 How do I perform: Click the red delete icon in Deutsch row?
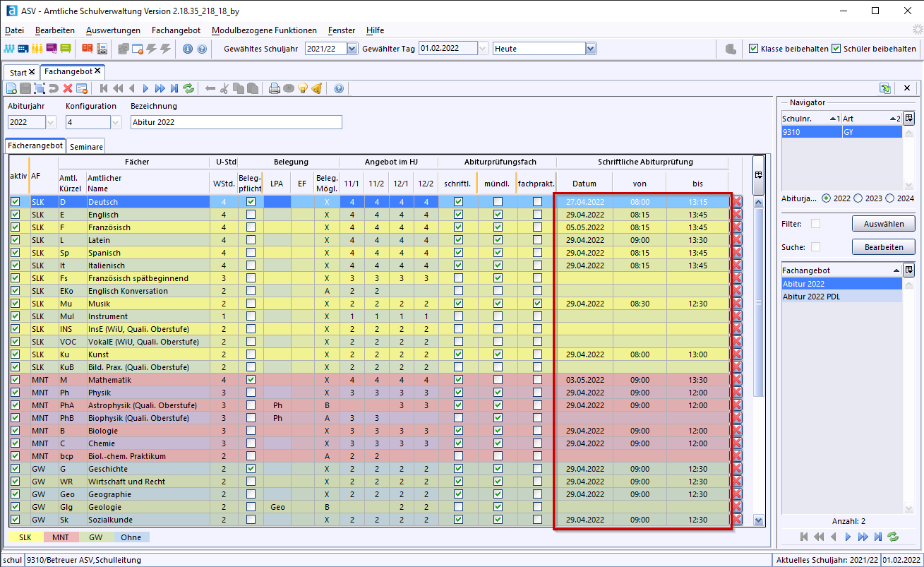(738, 202)
